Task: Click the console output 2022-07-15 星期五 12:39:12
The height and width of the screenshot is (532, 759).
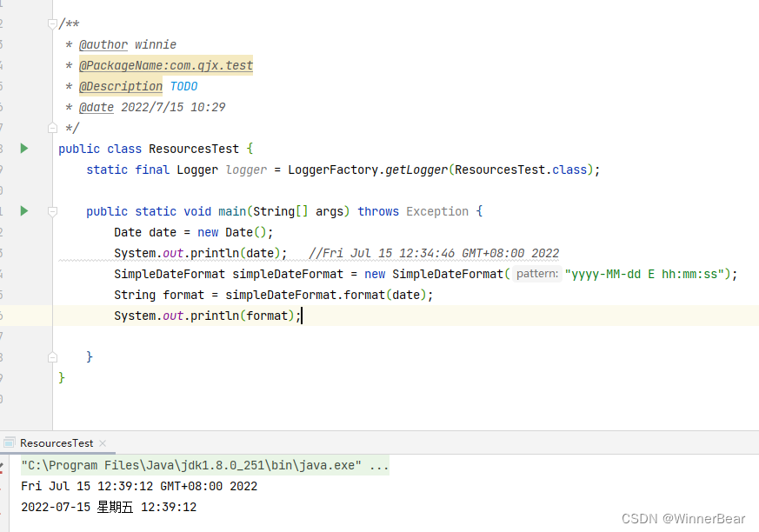Action: pos(109,507)
